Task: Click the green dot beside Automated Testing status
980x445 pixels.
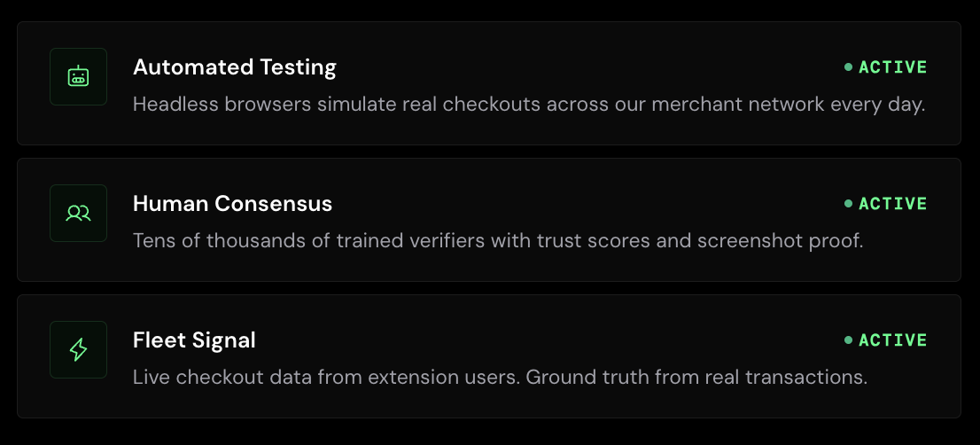Action: (848, 66)
